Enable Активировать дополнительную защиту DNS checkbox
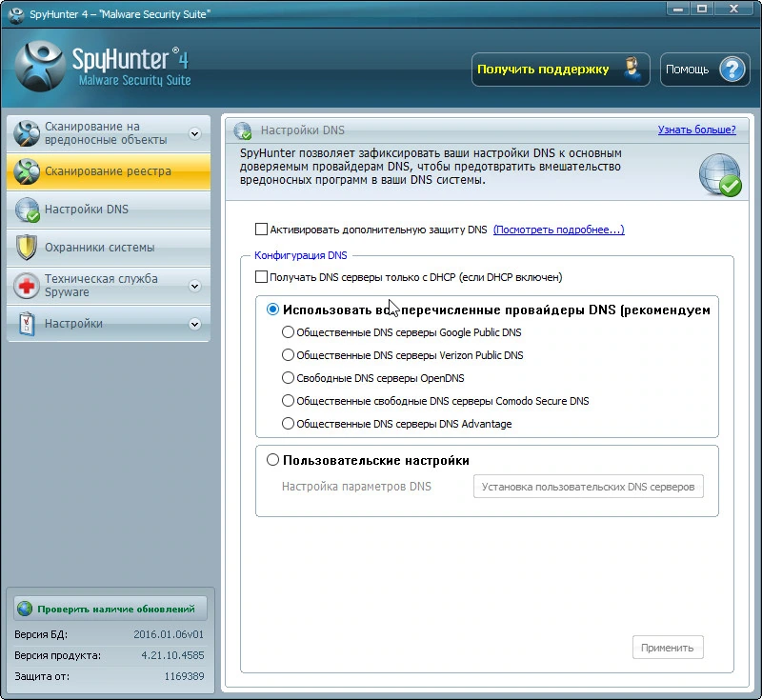This screenshot has width=762, height=700. 261,229
